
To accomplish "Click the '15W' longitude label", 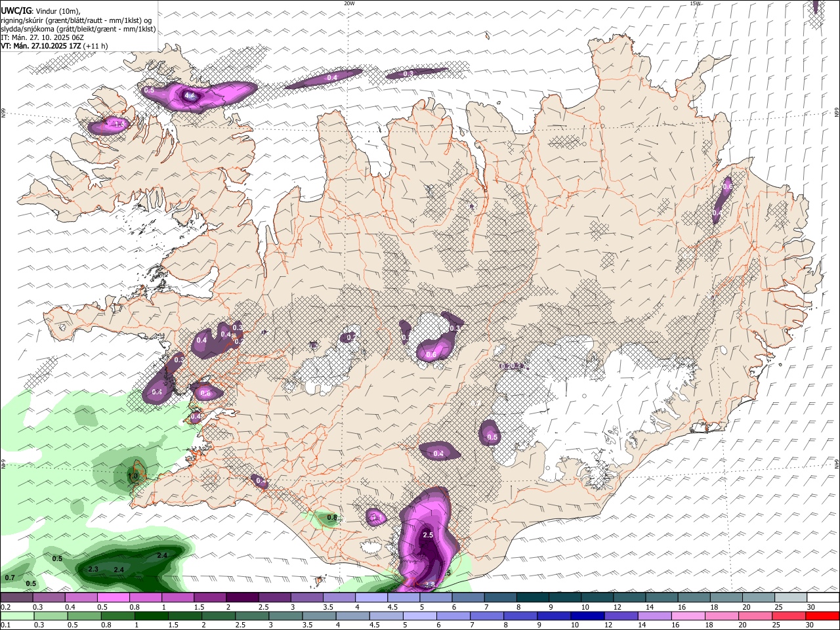I will 695,3.
